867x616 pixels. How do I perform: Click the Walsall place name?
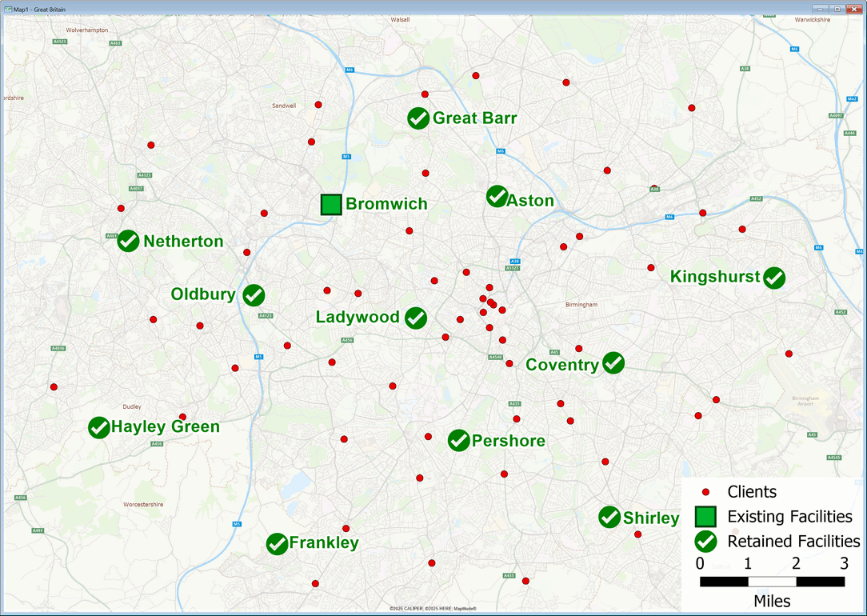(x=401, y=19)
